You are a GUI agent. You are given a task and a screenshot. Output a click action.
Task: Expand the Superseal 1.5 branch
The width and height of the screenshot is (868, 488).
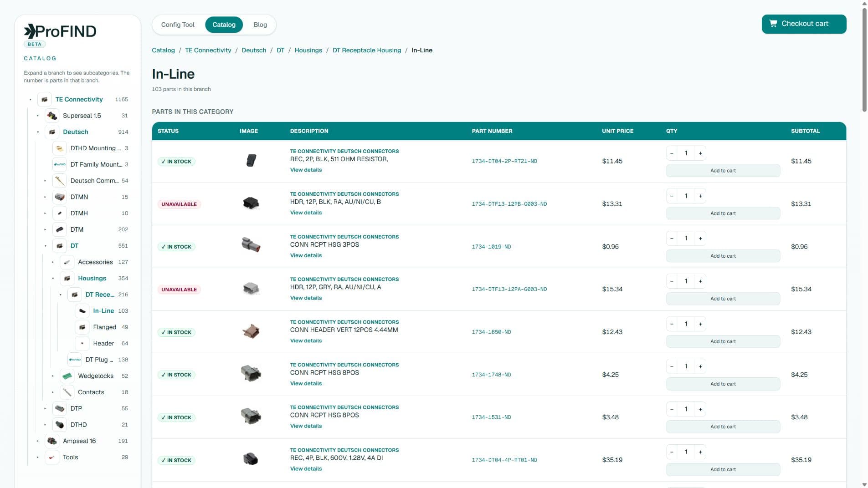38,116
